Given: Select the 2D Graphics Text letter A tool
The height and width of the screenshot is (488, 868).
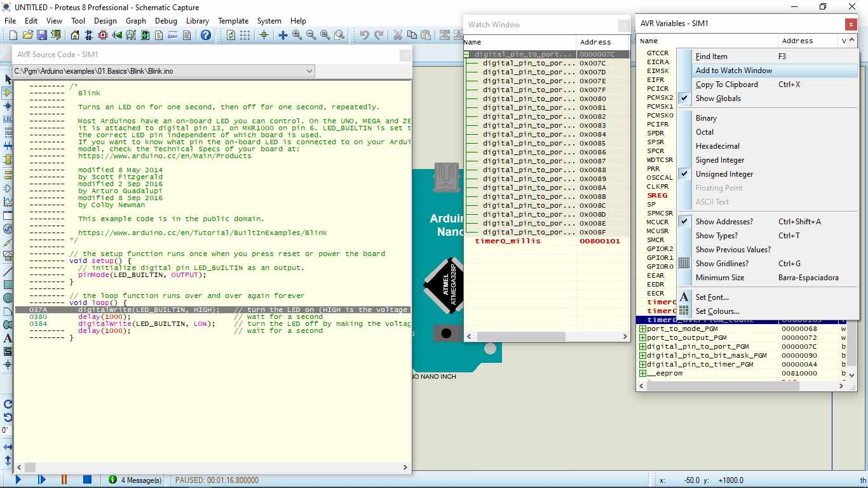Looking at the screenshot, I should [8, 338].
